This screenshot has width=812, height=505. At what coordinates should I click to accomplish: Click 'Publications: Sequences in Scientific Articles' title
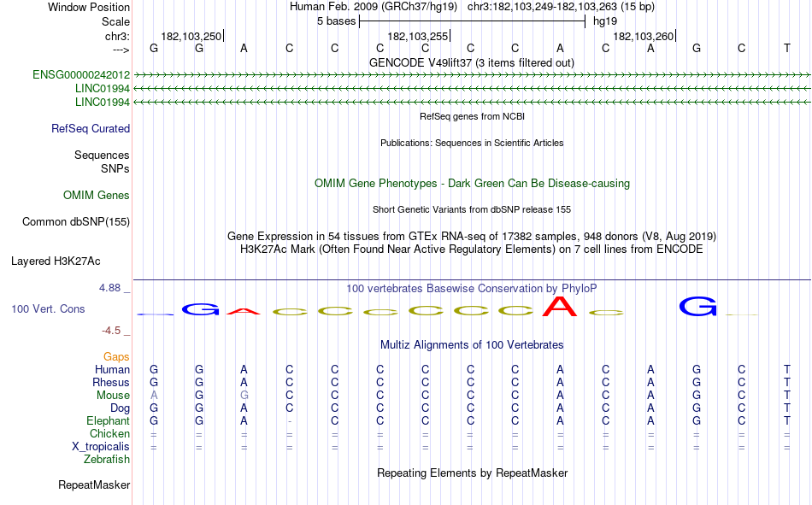point(472,143)
